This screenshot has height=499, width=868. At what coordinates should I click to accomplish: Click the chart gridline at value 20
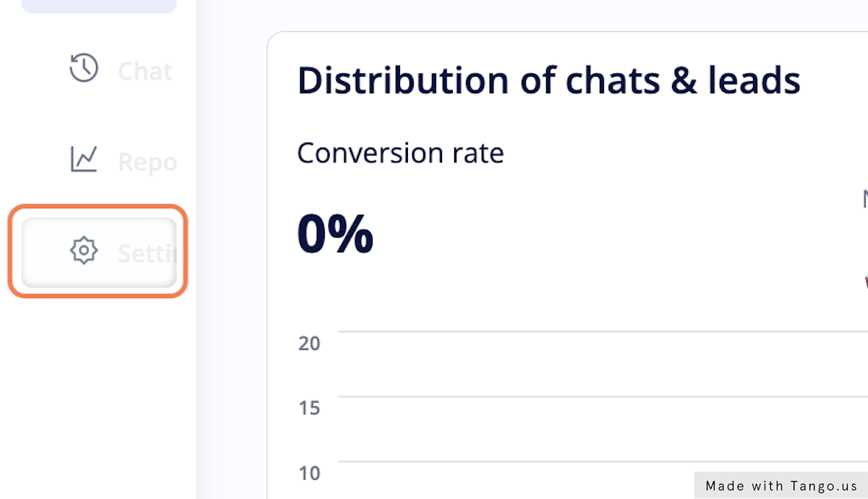click(603, 332)
